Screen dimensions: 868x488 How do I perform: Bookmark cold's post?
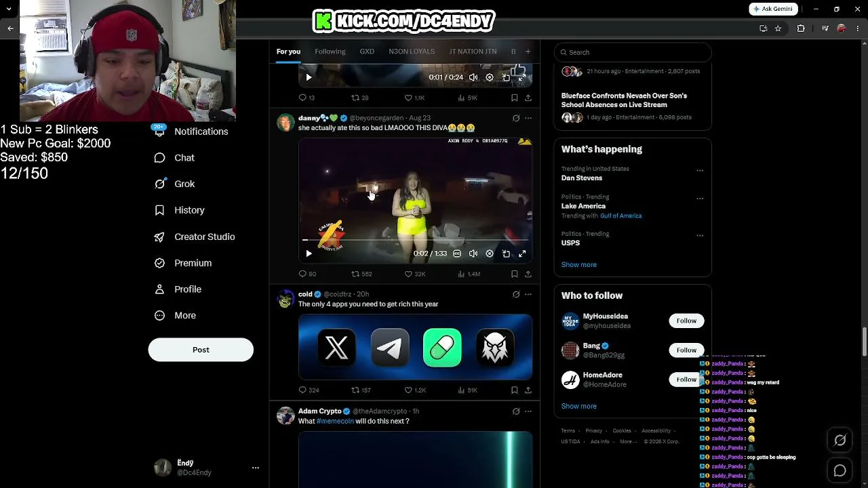coord(515,390)
